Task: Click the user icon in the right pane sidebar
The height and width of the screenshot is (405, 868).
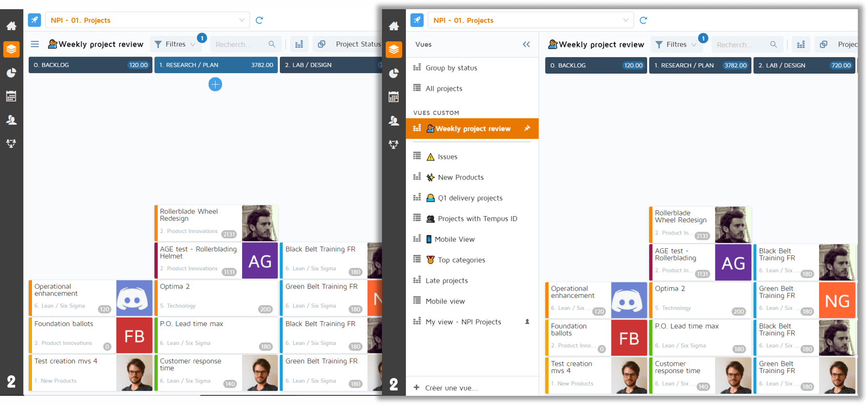Action: [394, 121]
